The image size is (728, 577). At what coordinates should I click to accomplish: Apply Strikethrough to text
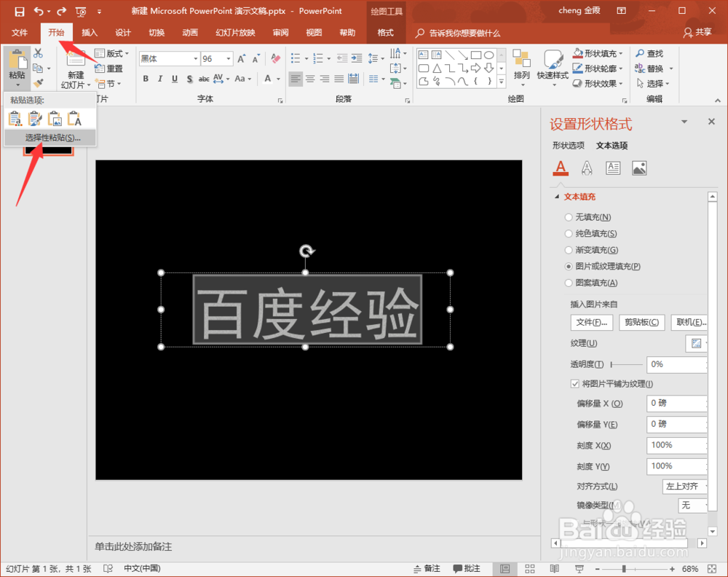click(x=204, y=79)
